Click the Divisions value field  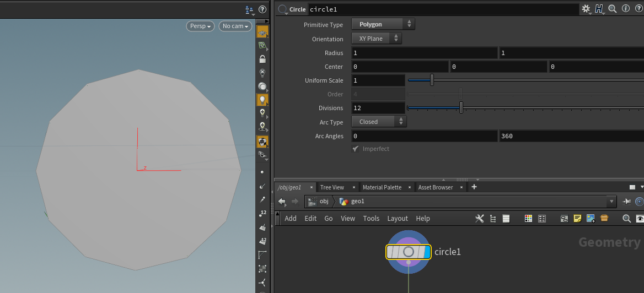(378, 108)
